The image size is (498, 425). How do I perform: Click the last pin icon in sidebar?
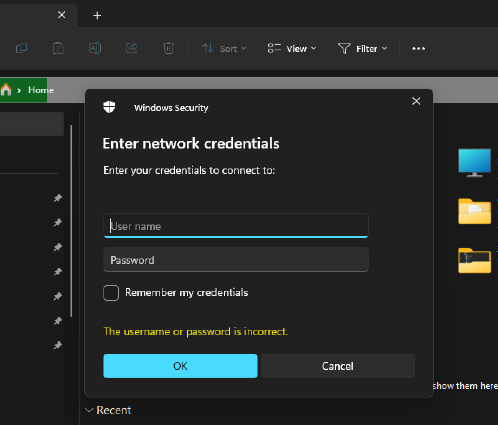point(58,345)
